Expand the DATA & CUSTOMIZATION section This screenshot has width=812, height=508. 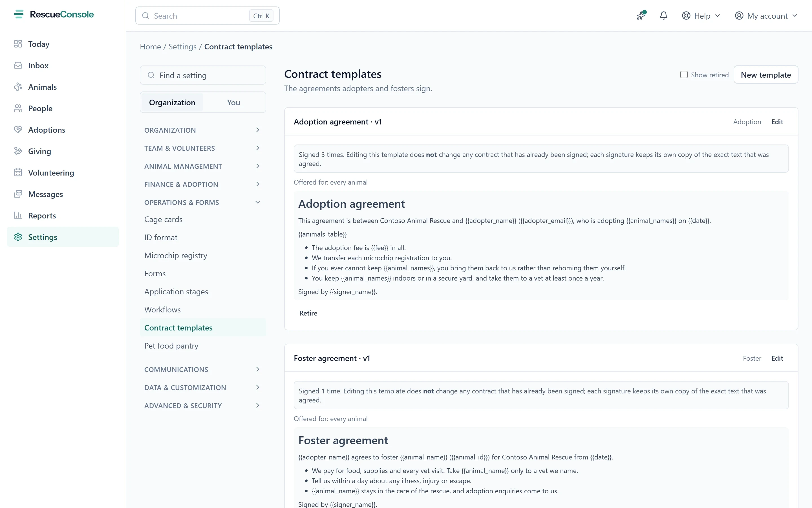pos(203,388)
